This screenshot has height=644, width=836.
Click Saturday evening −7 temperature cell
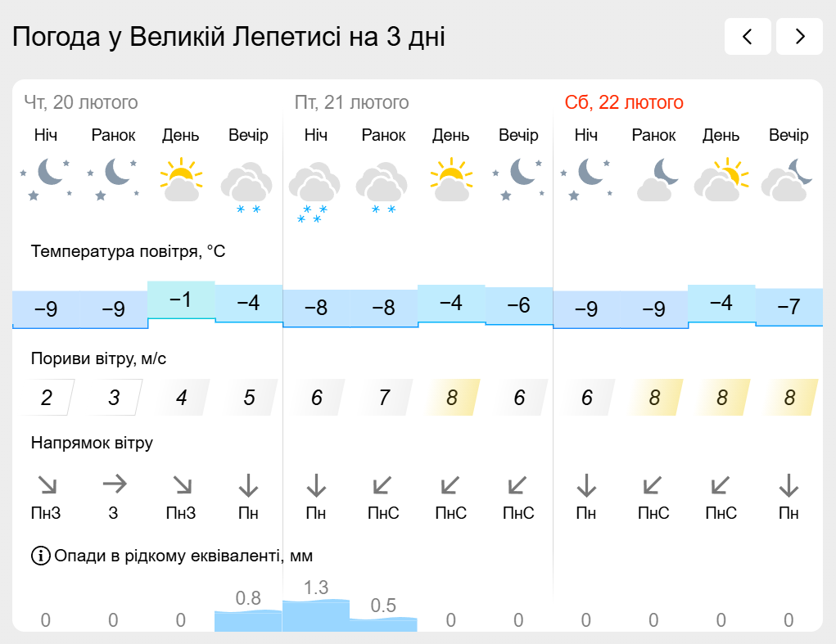click(x=789, y=307)
